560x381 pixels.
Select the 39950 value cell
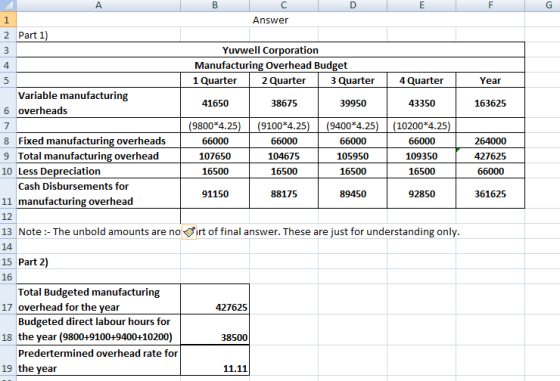pyautogui.click(x=353, y=103)
